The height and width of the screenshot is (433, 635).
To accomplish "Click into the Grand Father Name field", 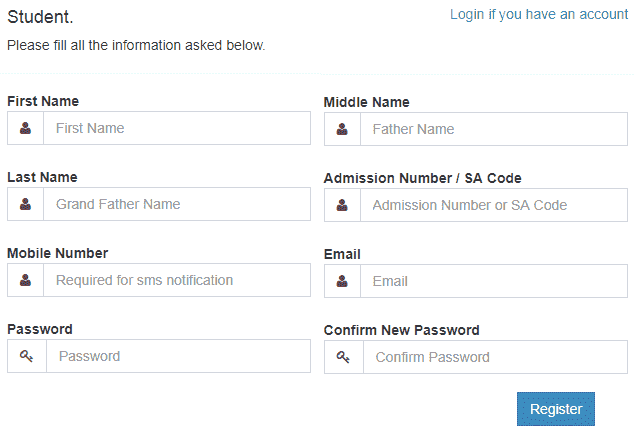I will (x=176, y=204).
